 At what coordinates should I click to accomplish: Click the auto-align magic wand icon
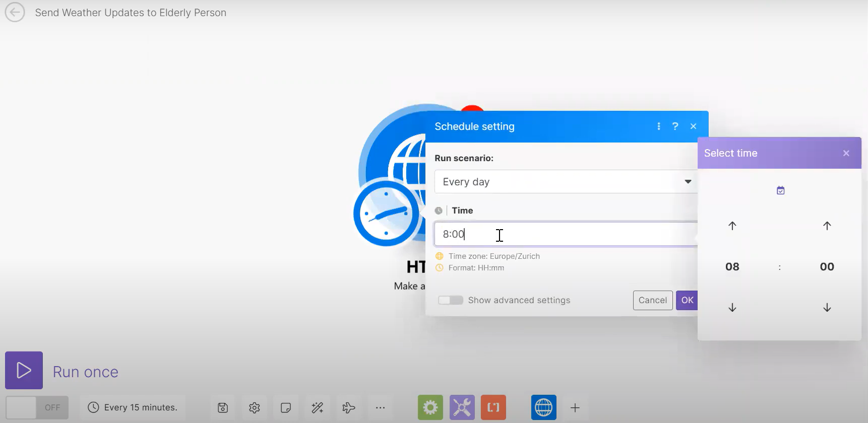pos(318,407)
